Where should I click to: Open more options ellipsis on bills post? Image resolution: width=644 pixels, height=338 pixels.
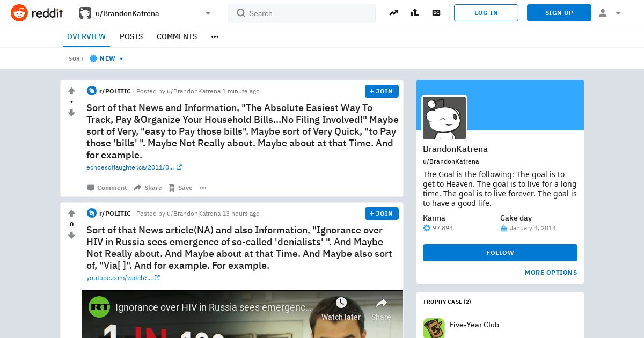203,188
